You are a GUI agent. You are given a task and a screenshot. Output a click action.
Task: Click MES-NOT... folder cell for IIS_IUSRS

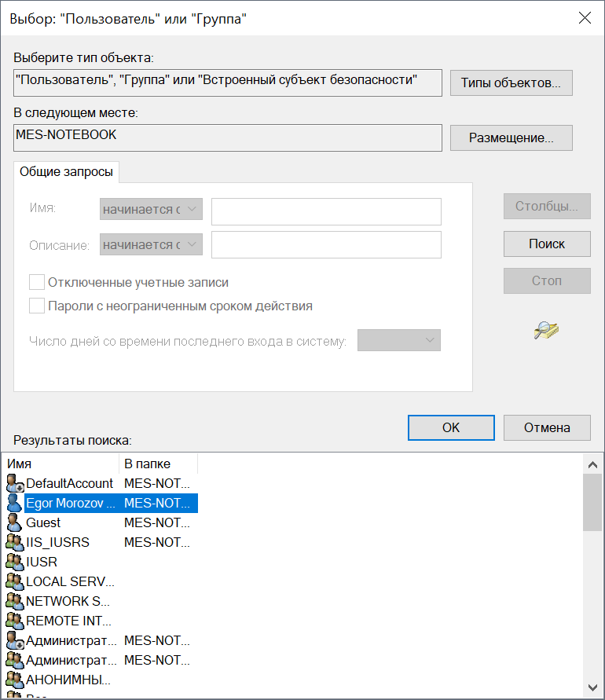pos(157,542)
